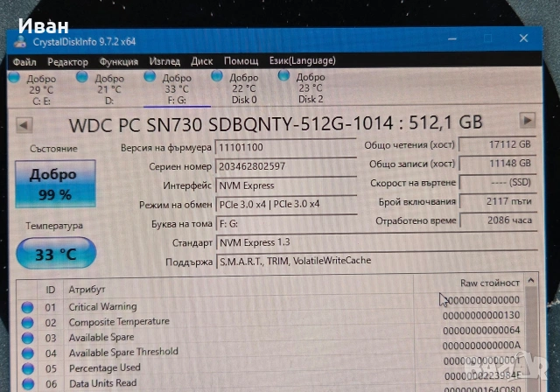
Task: Close the CrystalDiskInfo window
Action: point(523,38)
